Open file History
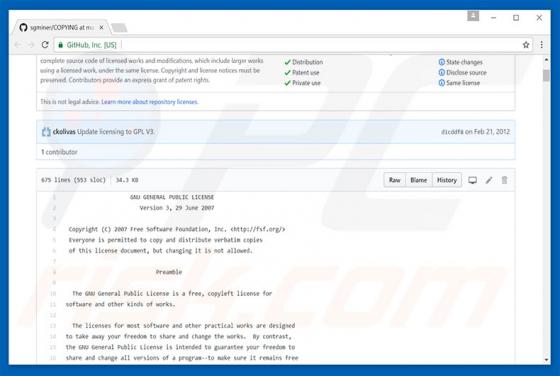 (x=447, y=180)
